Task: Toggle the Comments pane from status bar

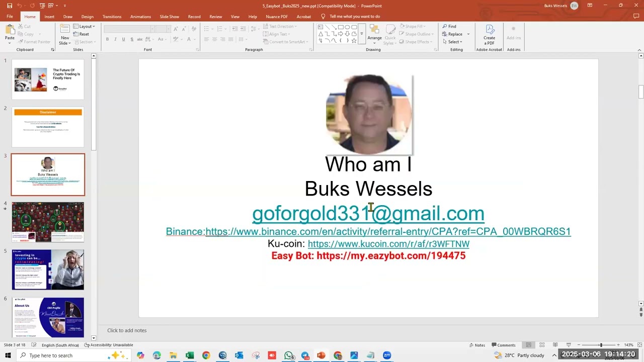Action: click(503, 345)
